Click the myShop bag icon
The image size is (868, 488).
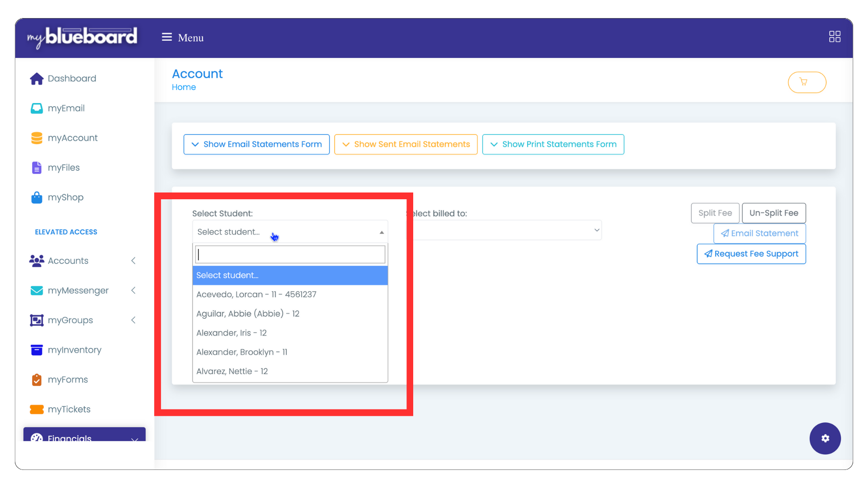pos(37,197)
